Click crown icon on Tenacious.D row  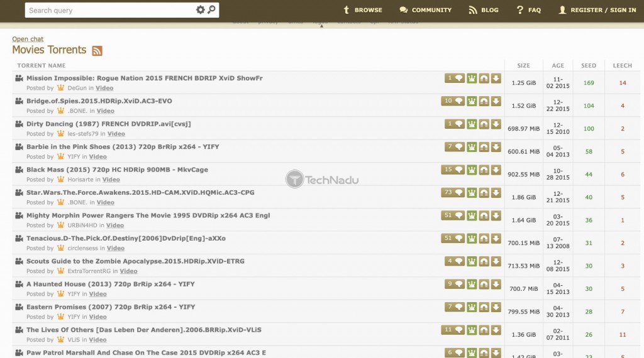[472, 239]
